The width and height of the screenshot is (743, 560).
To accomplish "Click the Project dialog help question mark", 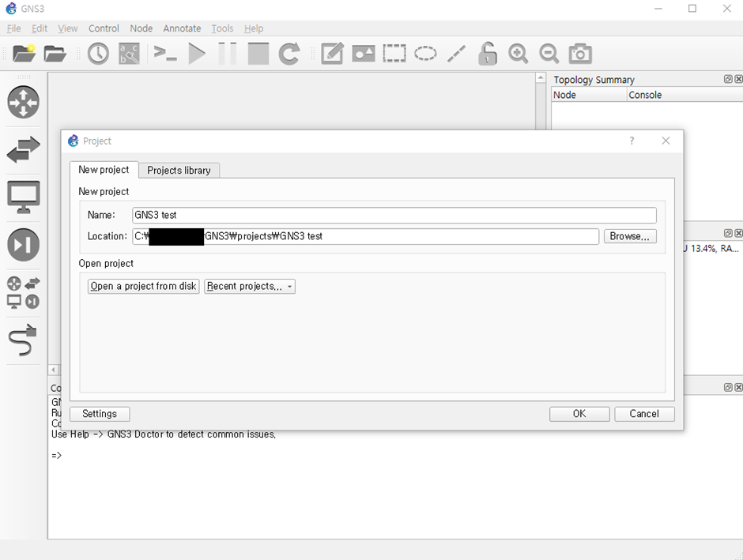I will coord(632,141).
